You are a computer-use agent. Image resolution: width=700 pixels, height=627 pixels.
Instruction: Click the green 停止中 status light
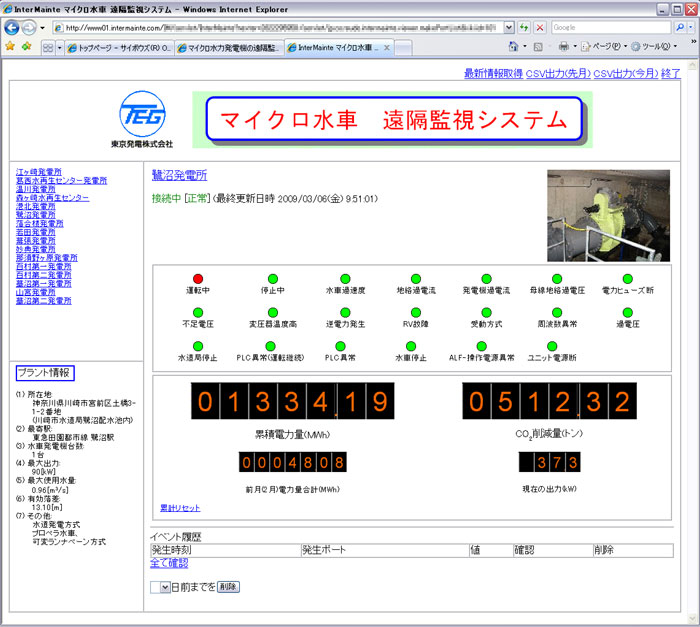coord(271,278)
